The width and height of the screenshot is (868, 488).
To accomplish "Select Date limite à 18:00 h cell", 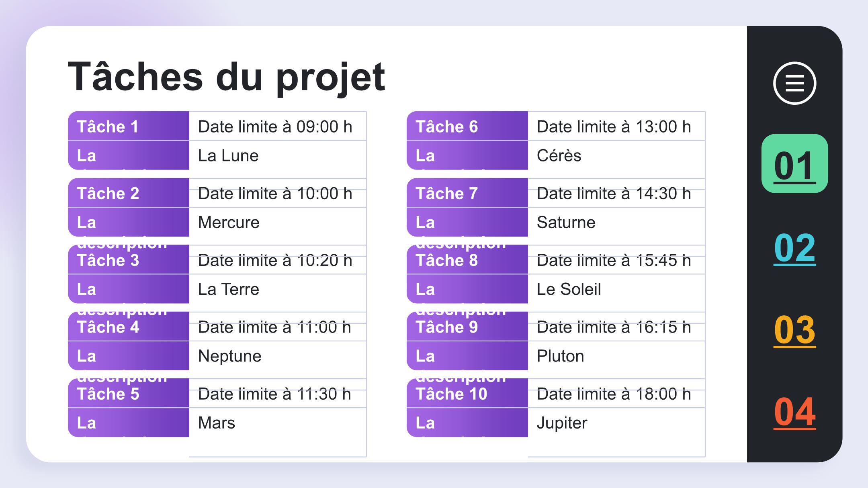I will pyautogui.click(x=616, y=393).
